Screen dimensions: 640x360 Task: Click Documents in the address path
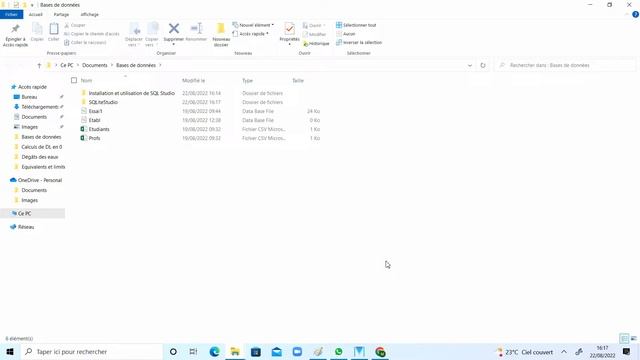pyautogui.click(x=94, y=65)
